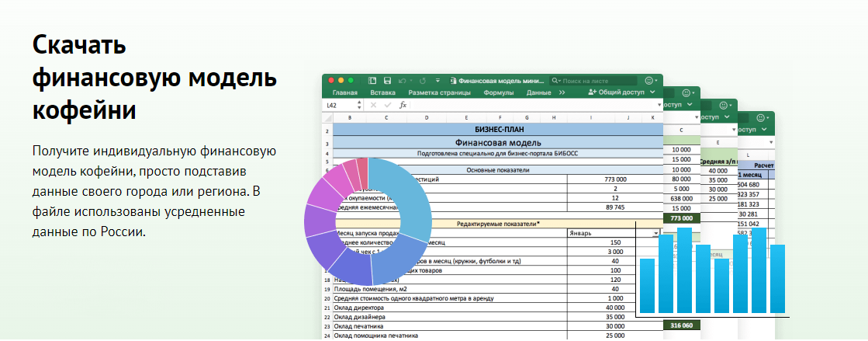
Task: Open the sidebar layout icon in title bar
Action: pyautogui.click(x=372, y=80)
